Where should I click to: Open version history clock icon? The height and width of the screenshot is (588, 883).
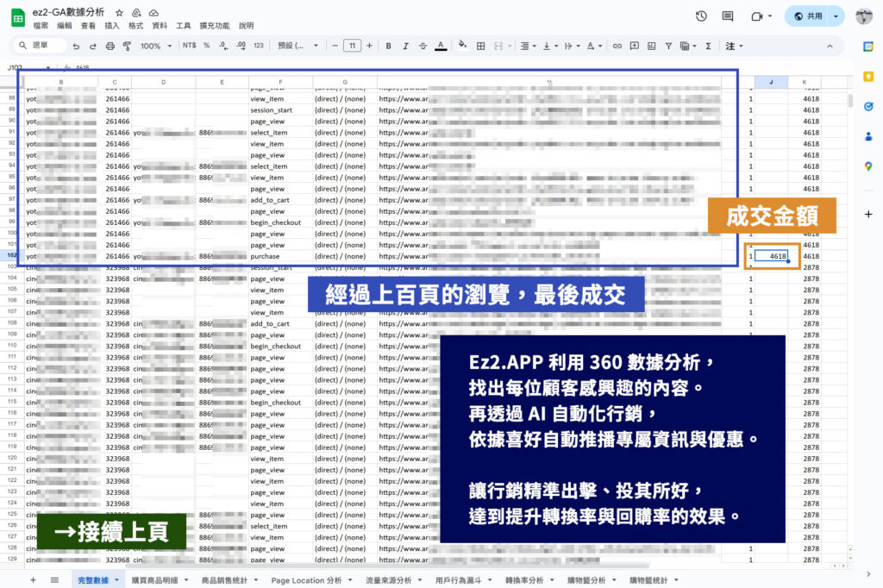(701, 16)
